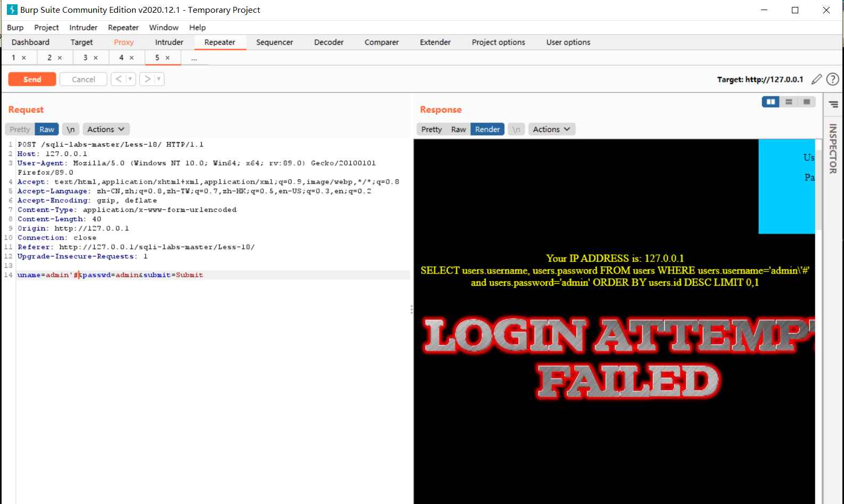The width and height of the screenshot is (844, 504).
Task: Select the Repeater tool tab
Action: [220, 43]
